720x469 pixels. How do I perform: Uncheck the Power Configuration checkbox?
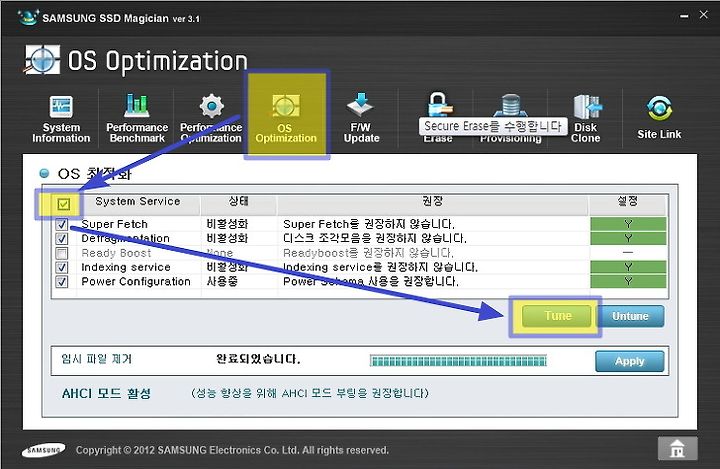click(62, 282)
